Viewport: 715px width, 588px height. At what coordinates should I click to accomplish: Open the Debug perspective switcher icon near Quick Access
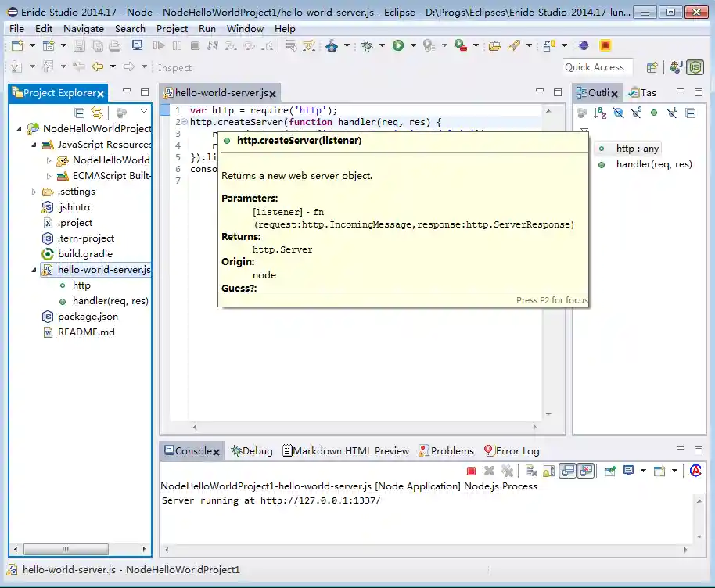point(676,67)
